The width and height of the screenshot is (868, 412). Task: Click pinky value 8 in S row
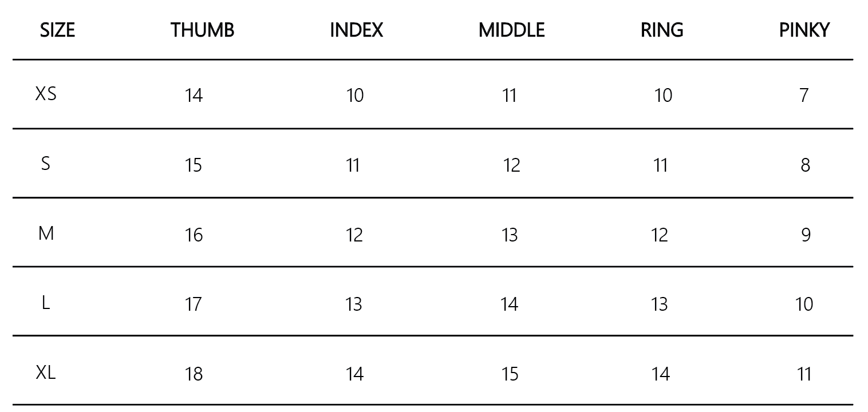[x=805, y=165]
